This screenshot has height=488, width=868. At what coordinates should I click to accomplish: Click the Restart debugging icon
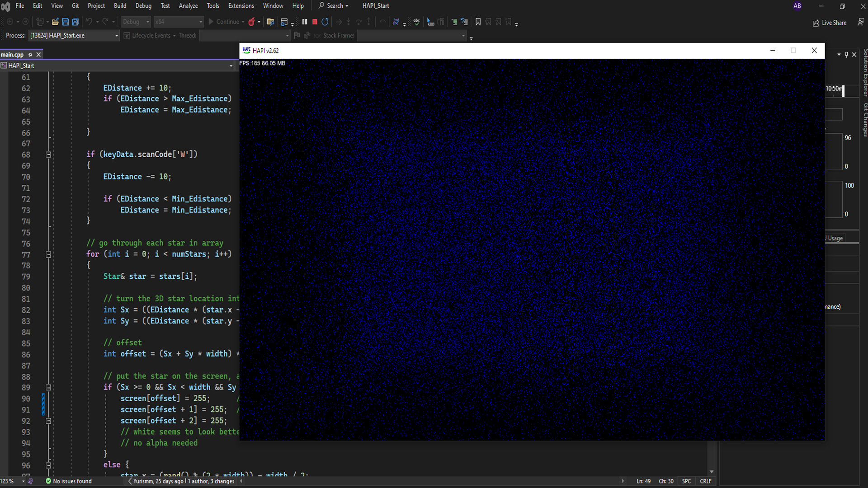coord(325,22)
